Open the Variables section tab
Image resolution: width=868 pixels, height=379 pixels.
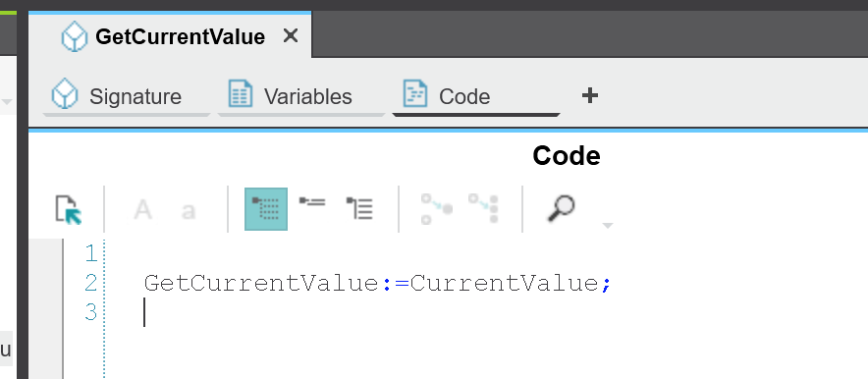(x=301, y=96)
